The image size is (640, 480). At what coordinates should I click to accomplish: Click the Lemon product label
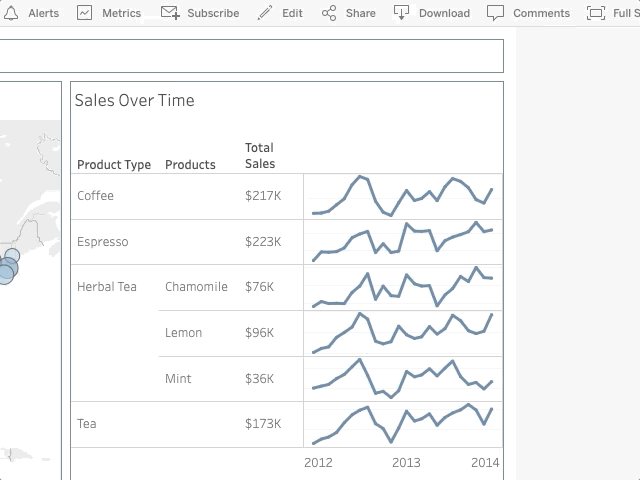(x=183, y=333)
